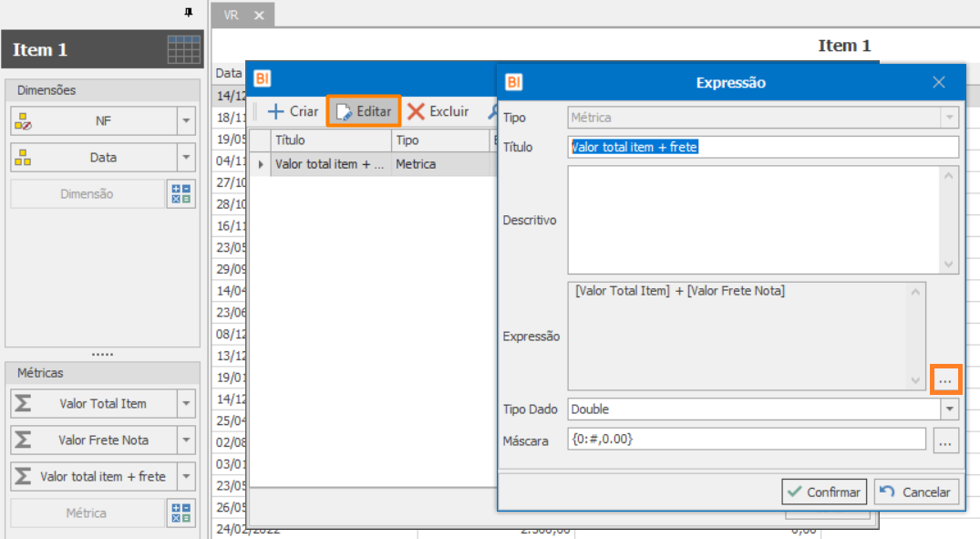
Task: Select the Data dimension icon
Action: [x=23, y=158]
